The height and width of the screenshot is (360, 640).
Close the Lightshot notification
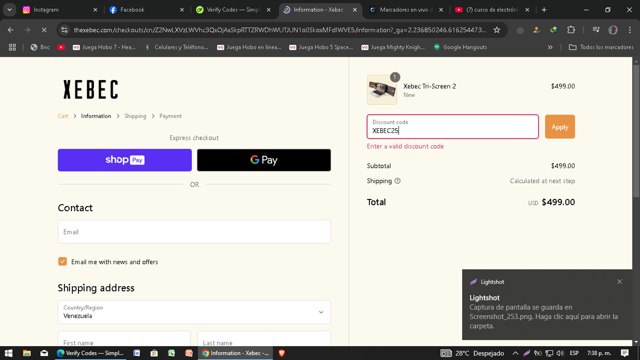(619, 282)
